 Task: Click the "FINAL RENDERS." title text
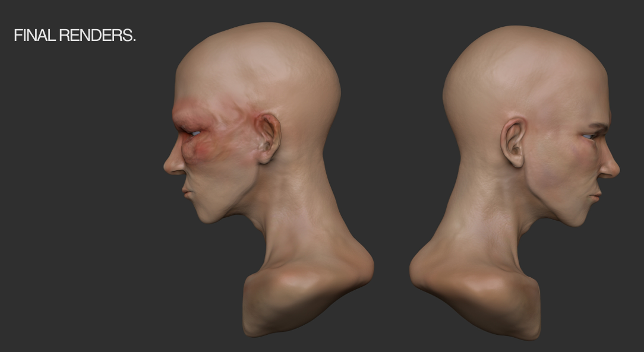click(75, 36)
